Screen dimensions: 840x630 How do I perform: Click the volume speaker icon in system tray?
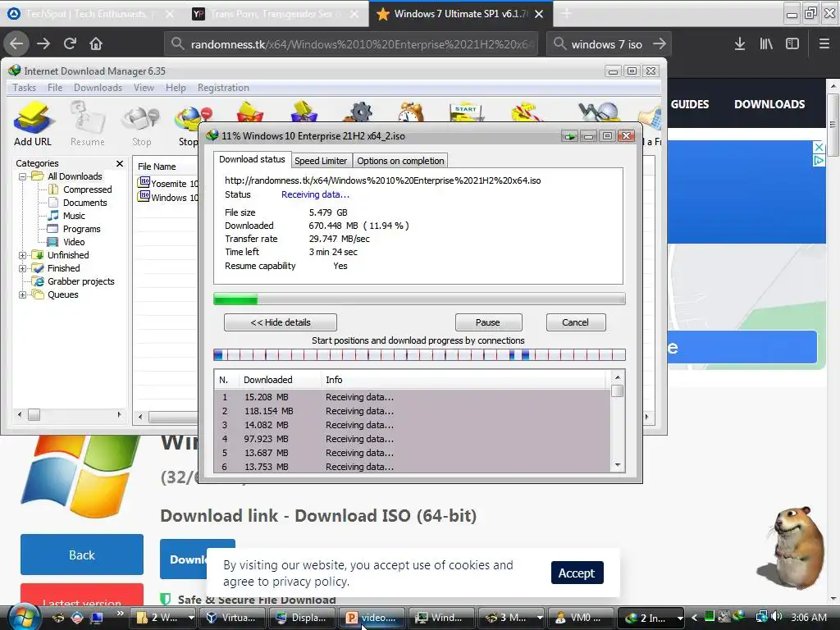pyautogui.click(x=776, y=617)
